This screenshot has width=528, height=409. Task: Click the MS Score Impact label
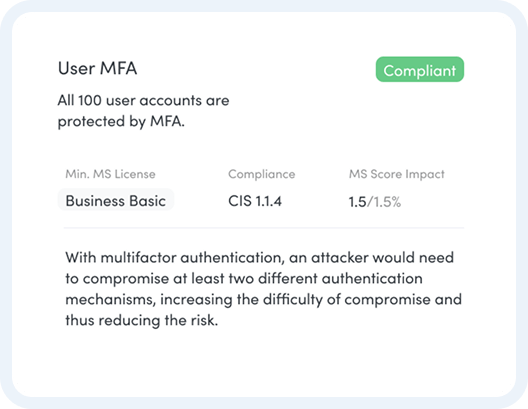coord(396,174)
